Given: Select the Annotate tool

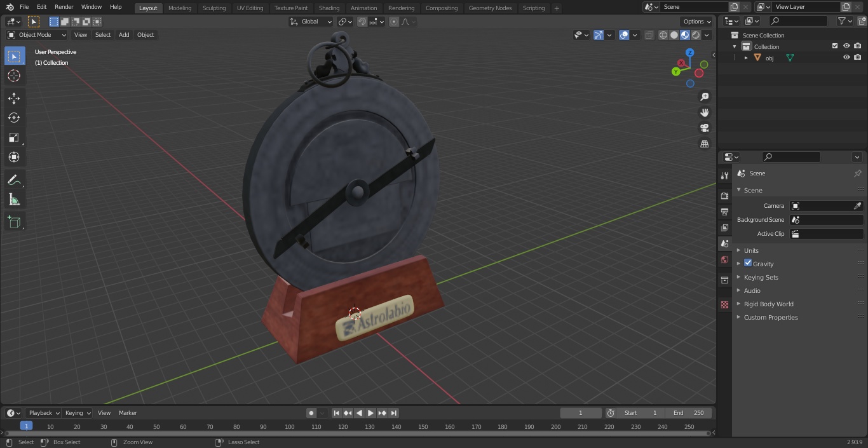Looking at the screenshot, I should click(x=14, y=180).
